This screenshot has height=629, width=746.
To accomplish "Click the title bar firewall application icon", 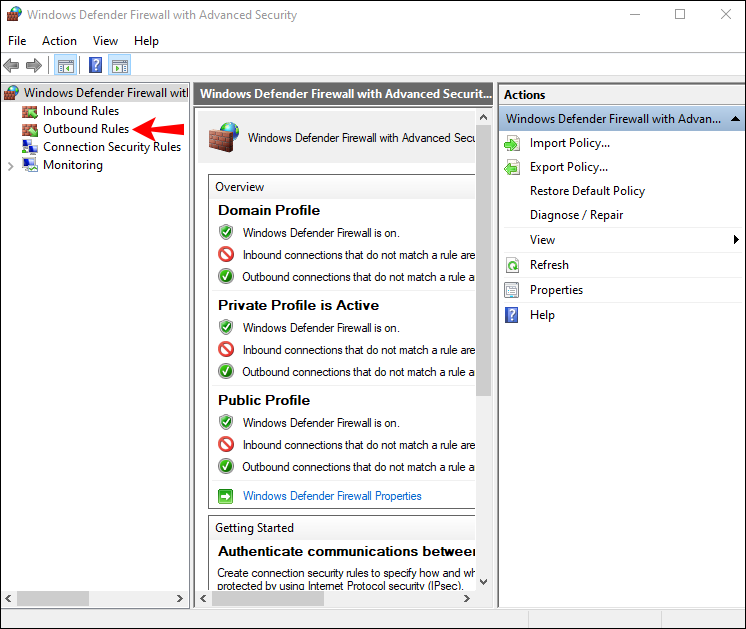I will point(13,14).
